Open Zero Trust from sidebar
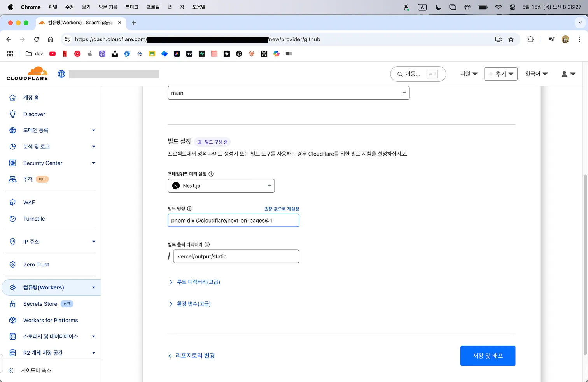This screenshot has width=588, height=382. [36, 265]
